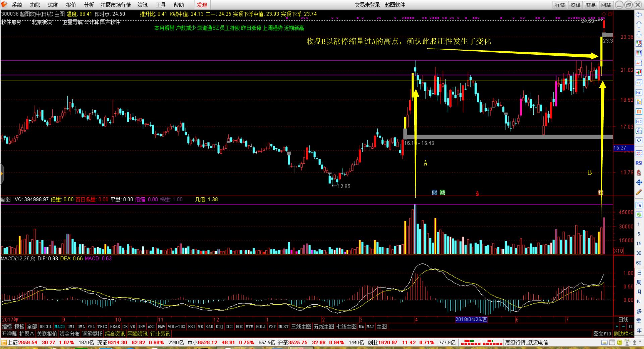Expand the 扩展∧ panel

point(26,334)
